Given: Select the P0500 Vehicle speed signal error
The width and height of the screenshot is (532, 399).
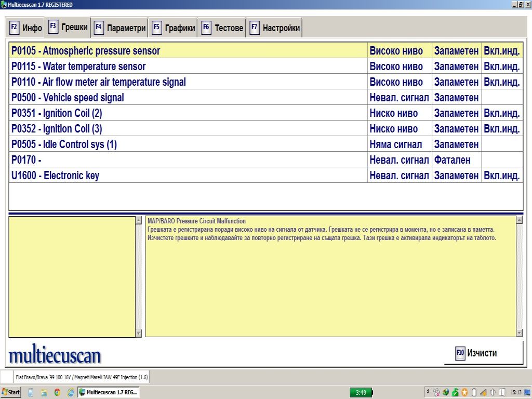Looking at the screenshot, I should click(187, 98).
